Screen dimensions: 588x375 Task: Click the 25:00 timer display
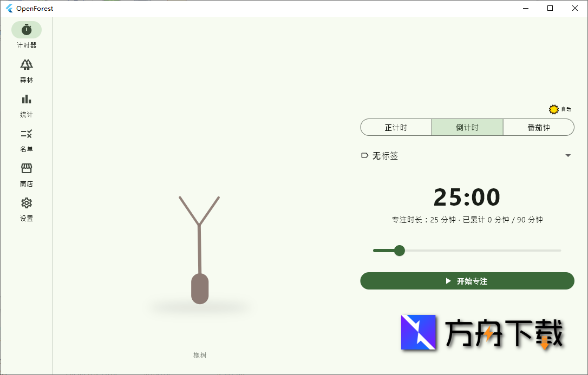pos(467,197)
